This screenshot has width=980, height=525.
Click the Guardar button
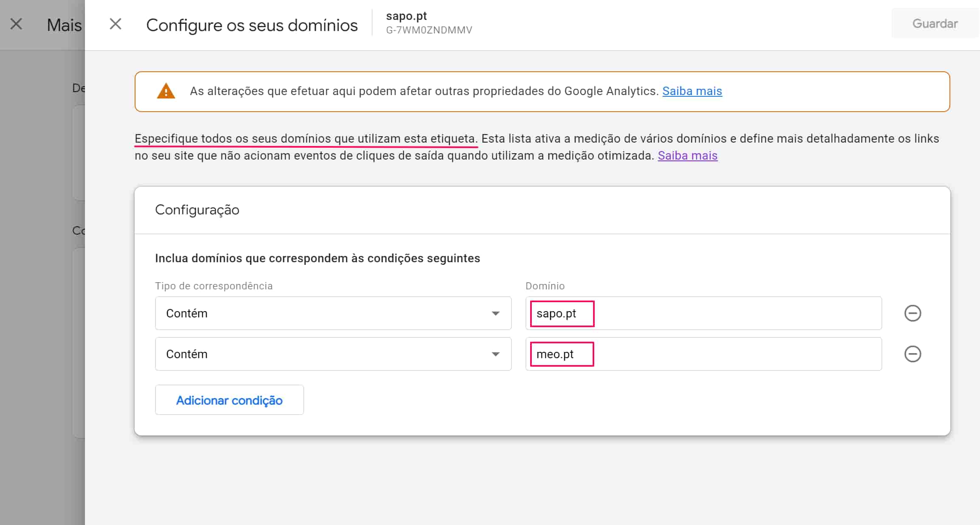pos(935,23)
